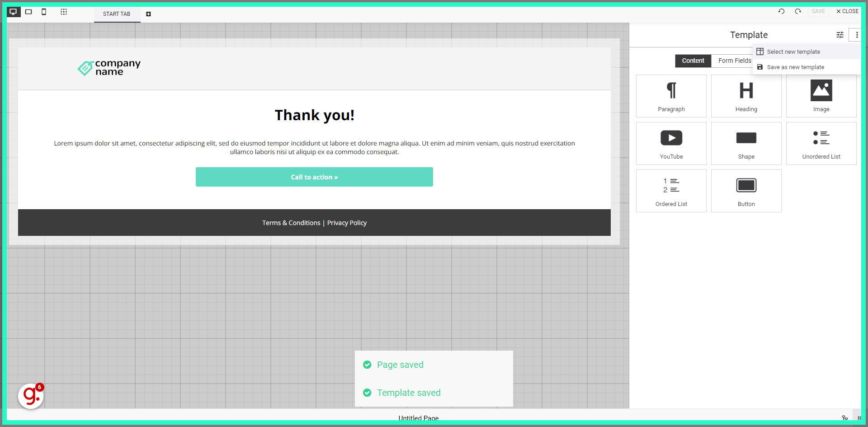
Task: Close the editor with CLOSE button
Action: (x=847, y=11)
